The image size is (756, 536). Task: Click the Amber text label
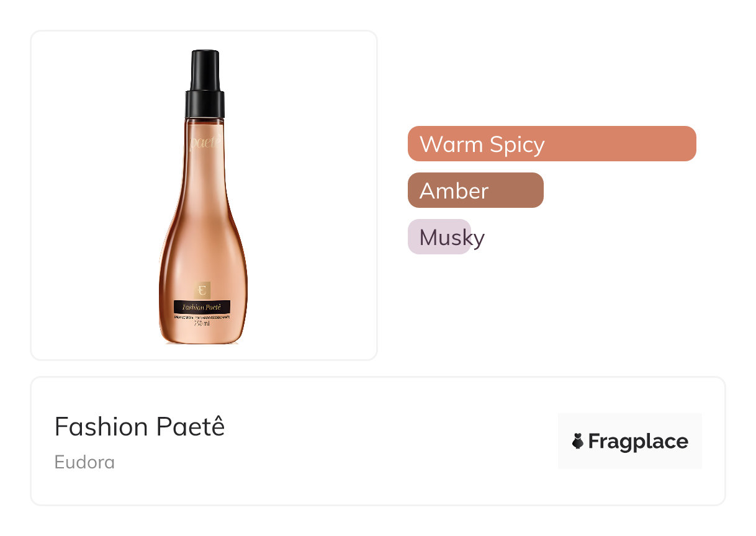[454, 190]
